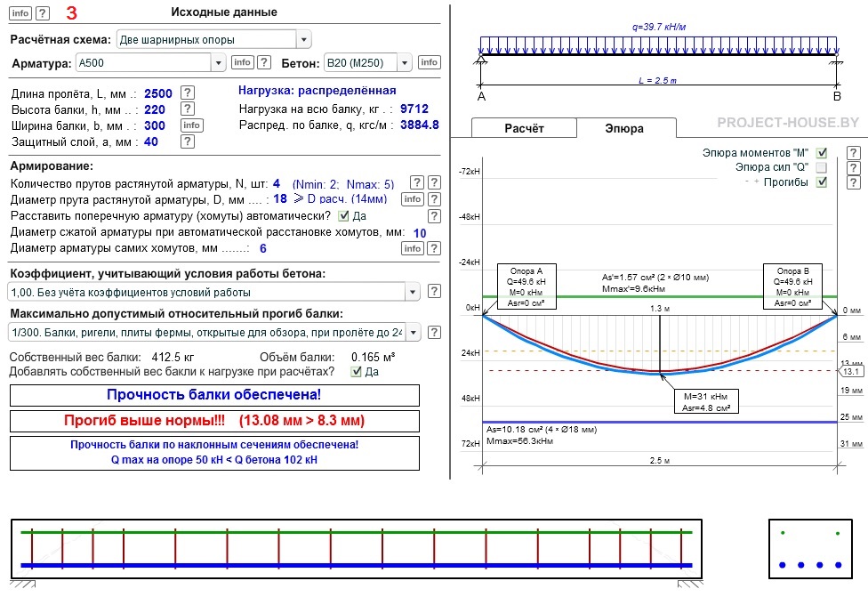Edit the beam height value 220
This screenshot has width=868, height=597.
(155, 109)
